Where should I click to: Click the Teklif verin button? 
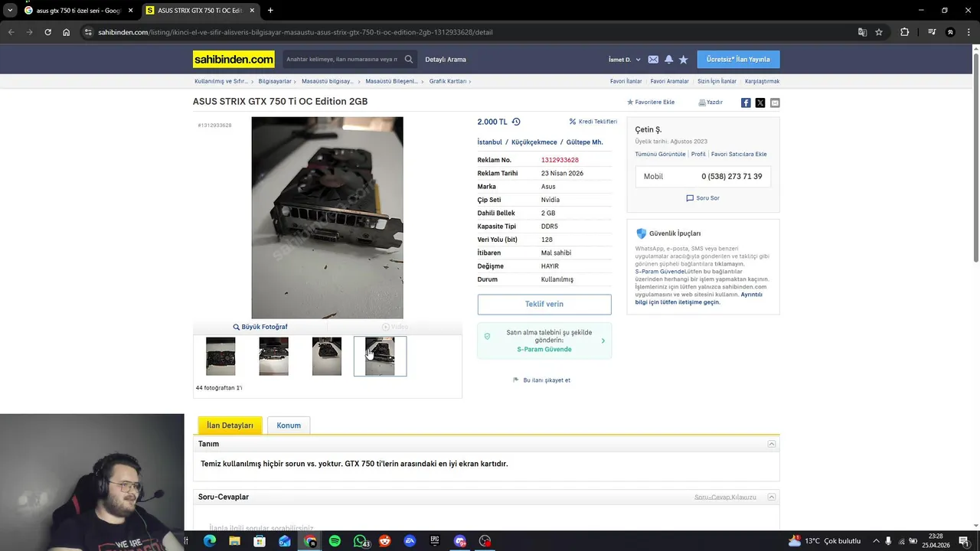click(x=544, y=304)
